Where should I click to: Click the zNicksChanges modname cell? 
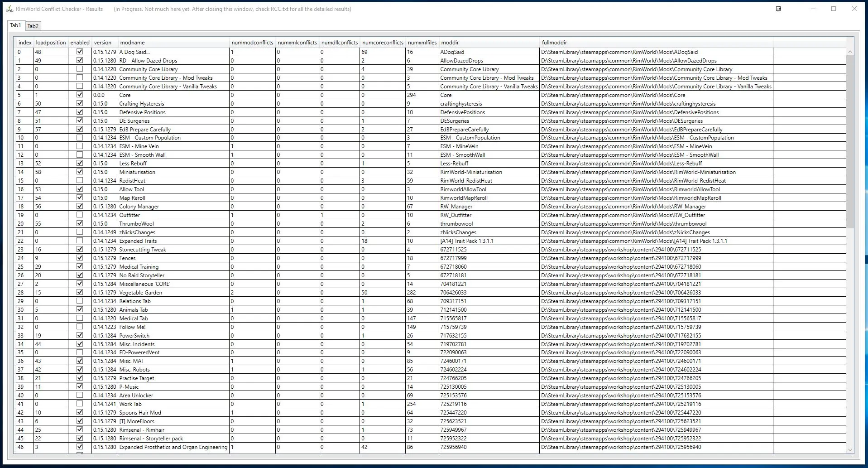pos(174,232)
